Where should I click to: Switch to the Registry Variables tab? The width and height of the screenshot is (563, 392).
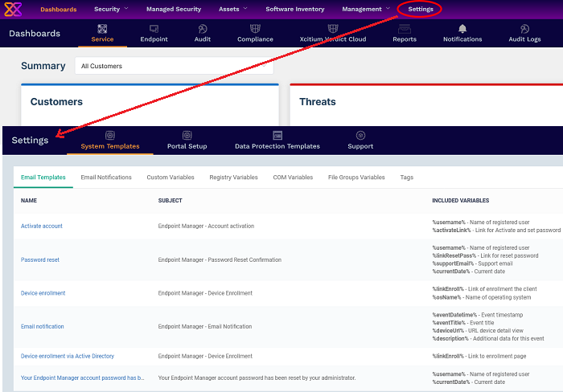click(x=234, y=178)
